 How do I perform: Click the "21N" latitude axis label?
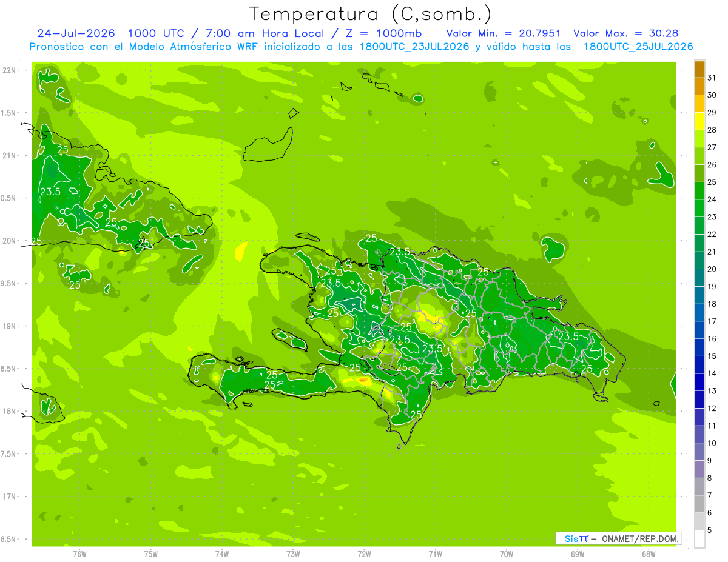(x=9, y=155)
